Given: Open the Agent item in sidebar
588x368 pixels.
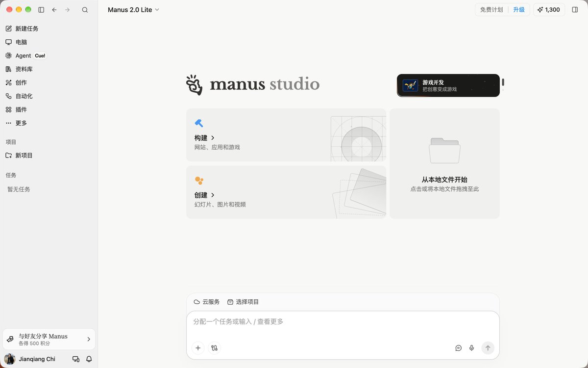Looking at the screenshot, I should point(49,55).
